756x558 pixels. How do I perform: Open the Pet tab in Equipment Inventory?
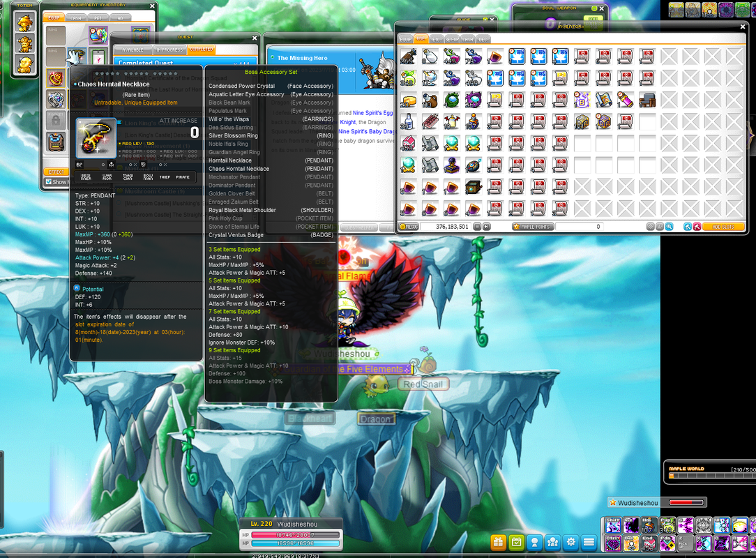[x=98, y=18]
